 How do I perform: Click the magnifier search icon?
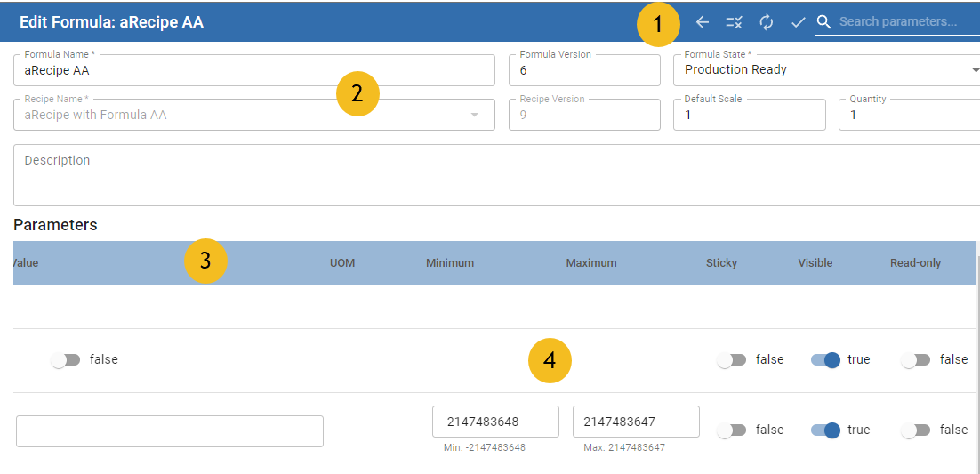(x=824, y=22)
